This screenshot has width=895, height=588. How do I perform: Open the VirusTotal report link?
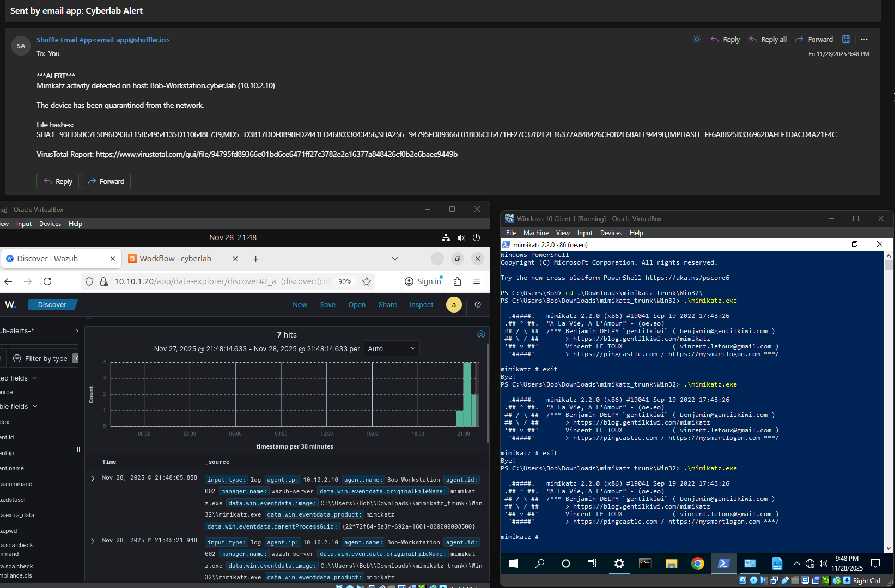click(x=276, y=155)
